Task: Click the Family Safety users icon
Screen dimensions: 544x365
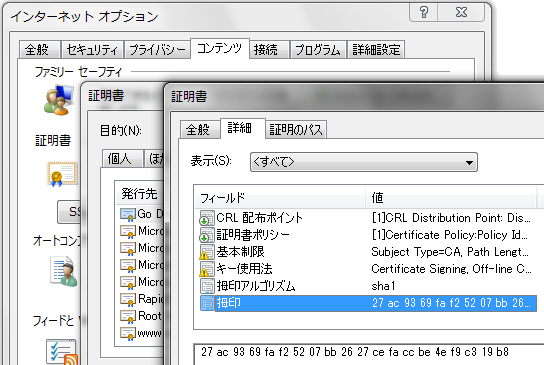Action: point(59,100)
